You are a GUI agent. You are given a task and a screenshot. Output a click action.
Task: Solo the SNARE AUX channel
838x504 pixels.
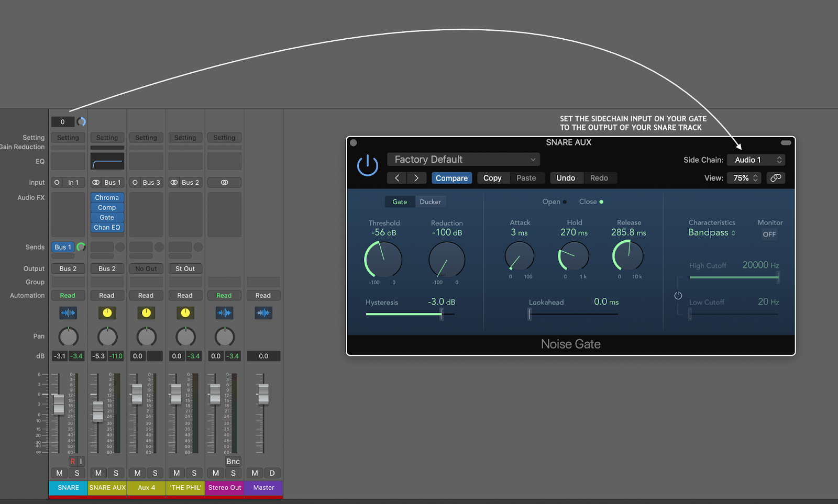pos(116,473)
